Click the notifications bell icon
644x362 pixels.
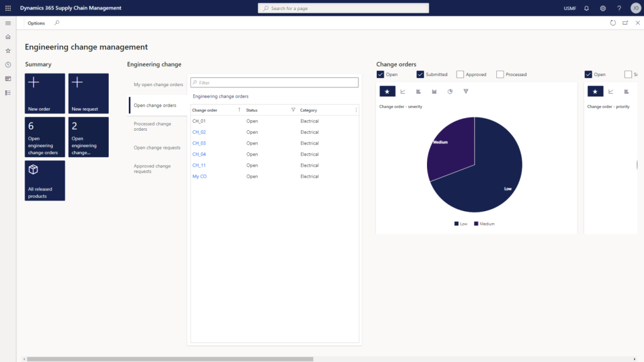click(586, 8)
